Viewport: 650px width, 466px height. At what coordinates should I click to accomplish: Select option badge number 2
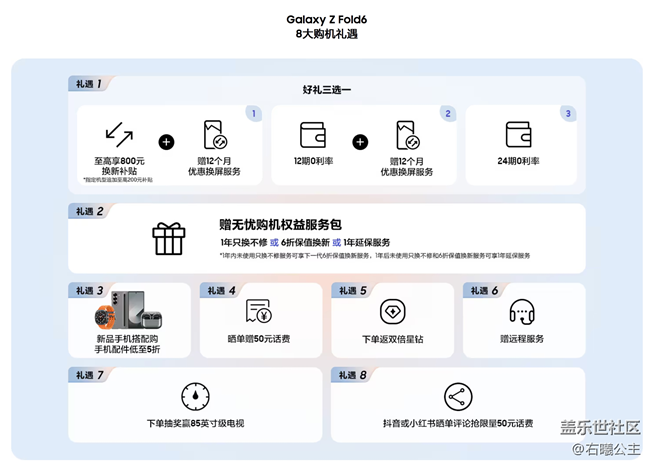tap(448, 114)
